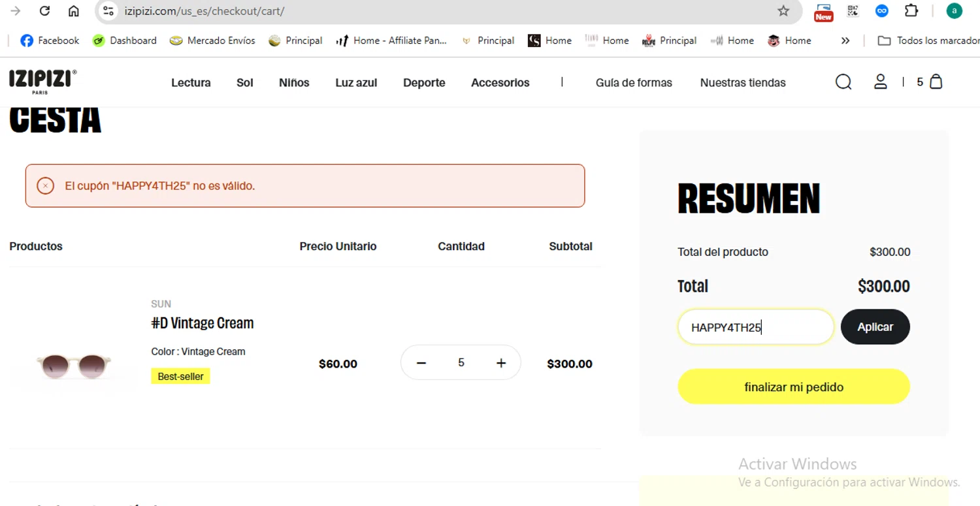Open the QR code extension icon
This screenshot has height=506, width=980.
[853, 10]
